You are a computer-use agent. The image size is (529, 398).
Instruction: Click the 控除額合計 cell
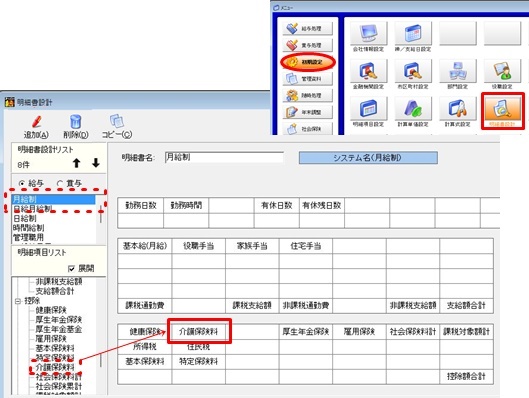(x=466, y=376)
